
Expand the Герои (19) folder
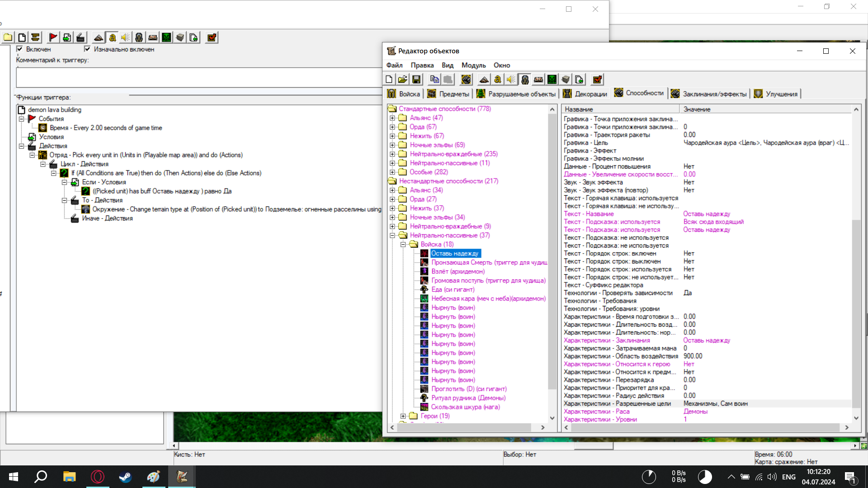click(x=403, y=416)
